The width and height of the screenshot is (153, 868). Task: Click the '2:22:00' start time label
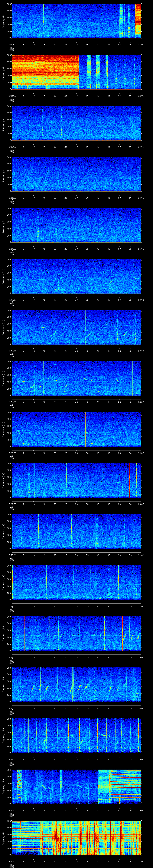tap(12, 147)
